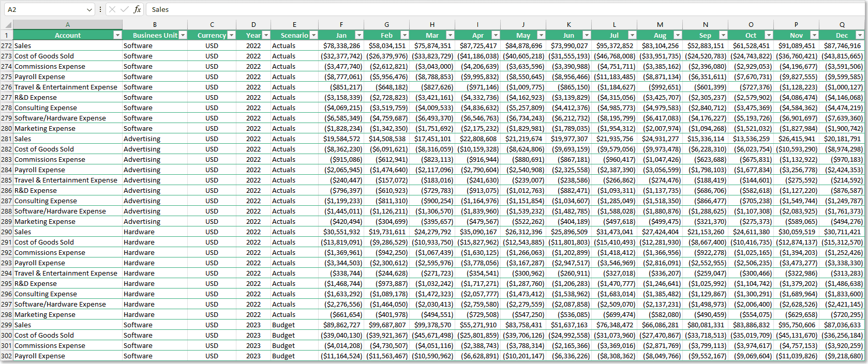Open the Dec column filter dropdown
Screen dimensions: 868x364
coord(860,35)
